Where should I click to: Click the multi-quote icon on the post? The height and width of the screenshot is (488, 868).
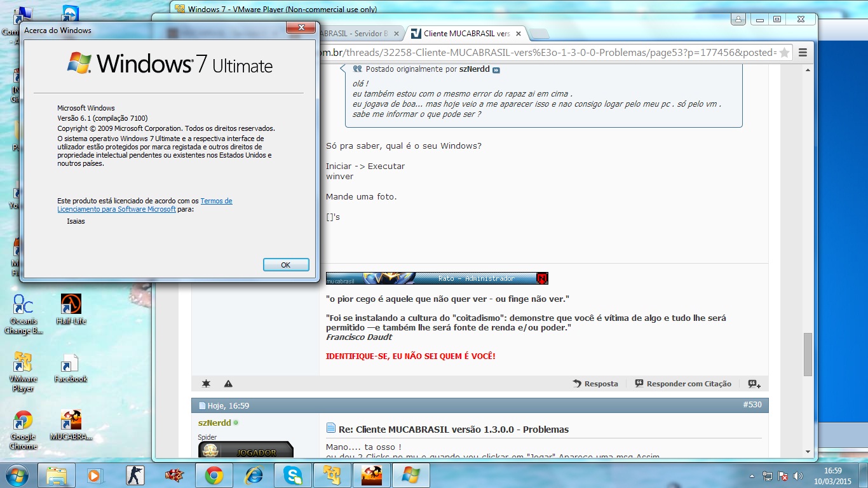[754, 384]
